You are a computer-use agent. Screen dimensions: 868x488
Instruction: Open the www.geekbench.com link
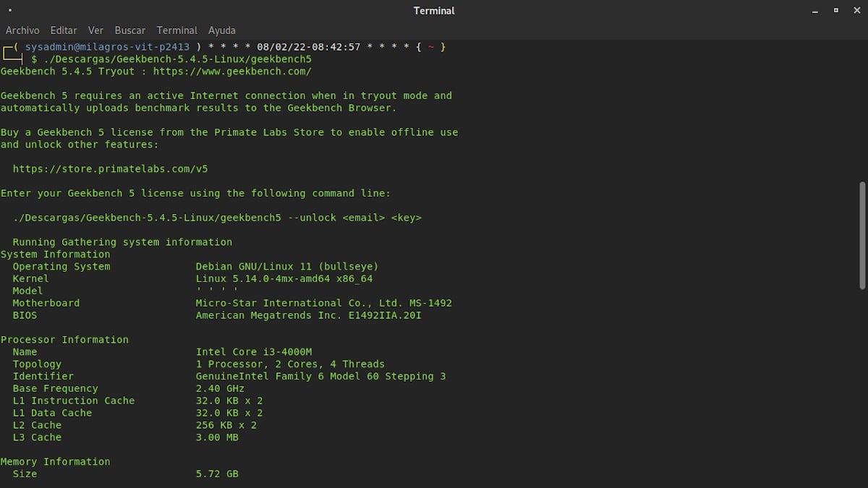[232, 71]
